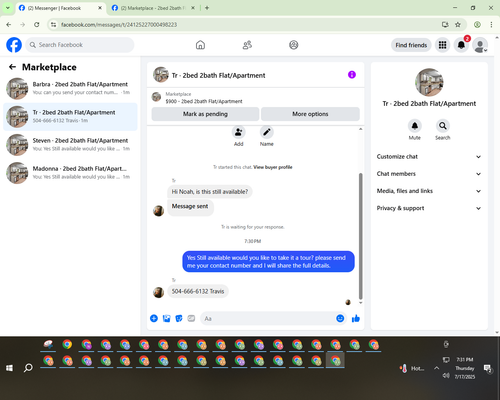Screen dimensions: 500x400
Task: Click the Add people icon
Action: (239, 132)
